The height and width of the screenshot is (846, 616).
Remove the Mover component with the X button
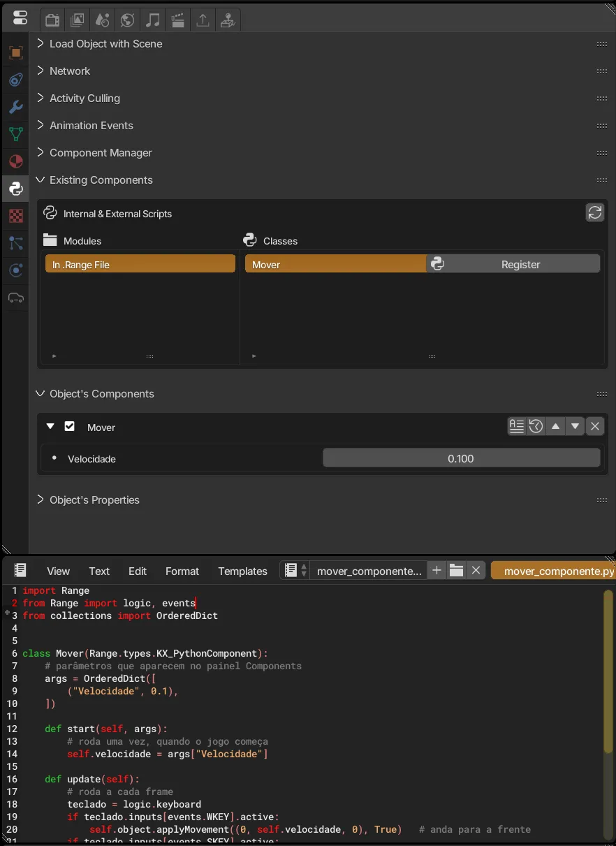pos(595,426)
